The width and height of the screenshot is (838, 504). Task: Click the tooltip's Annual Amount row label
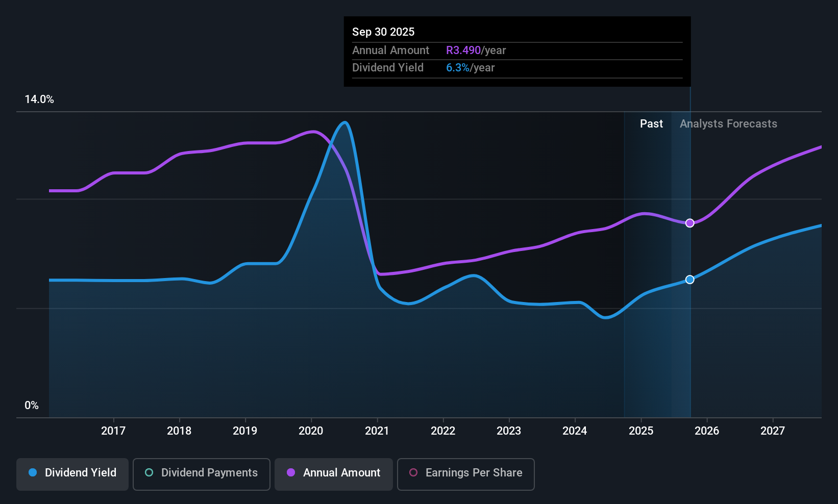click(391, 51)
